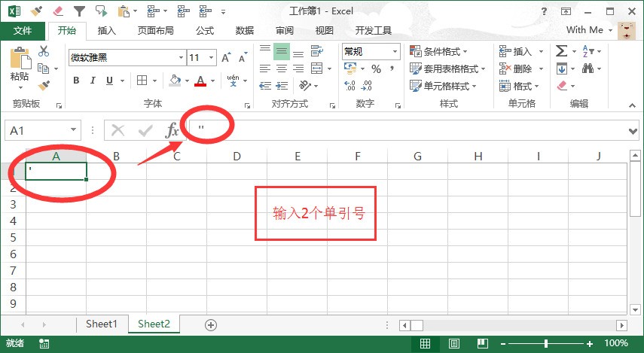The height and width of the screenshot is (353, 644).
Task: Open the number format 常规 dropdown
Action: click(395, 52)
